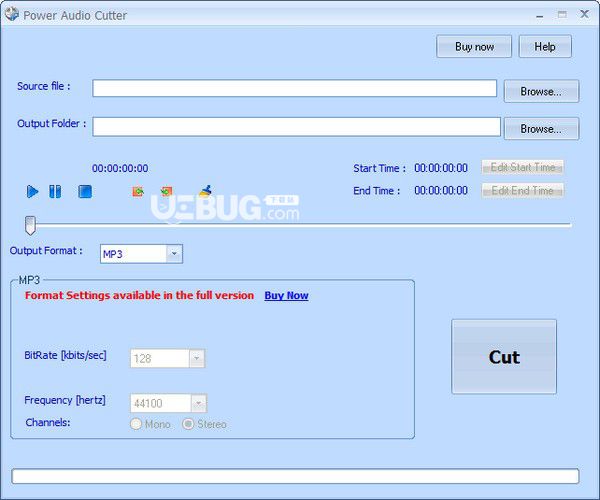Stop audio with the blue square icon
Image resolution: width=600 pixels, height=500 pixels.
pyautogui.click(x=85, y=192)
